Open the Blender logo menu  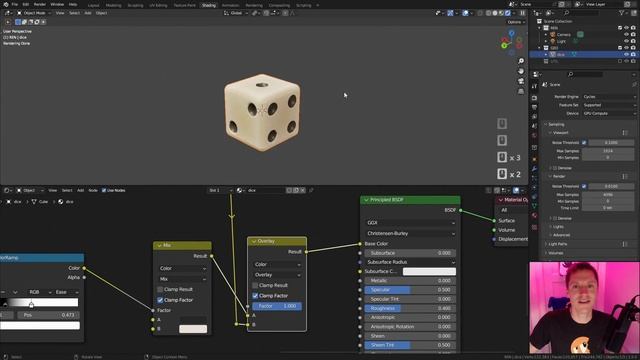coord(6,4)
